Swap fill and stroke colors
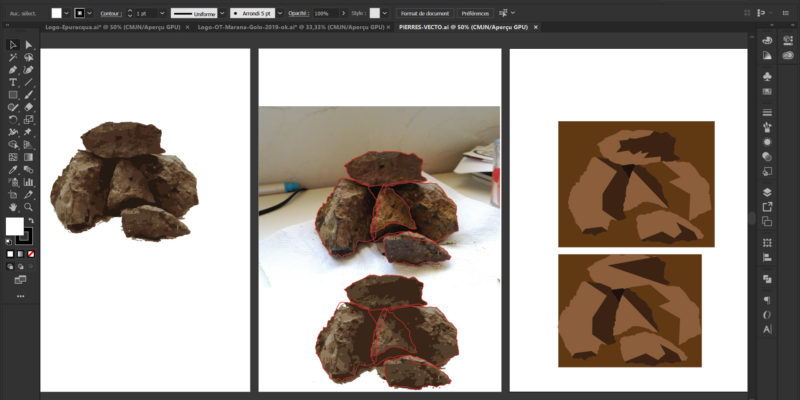Screen dimensions: 800x400 tap(29, 220)
